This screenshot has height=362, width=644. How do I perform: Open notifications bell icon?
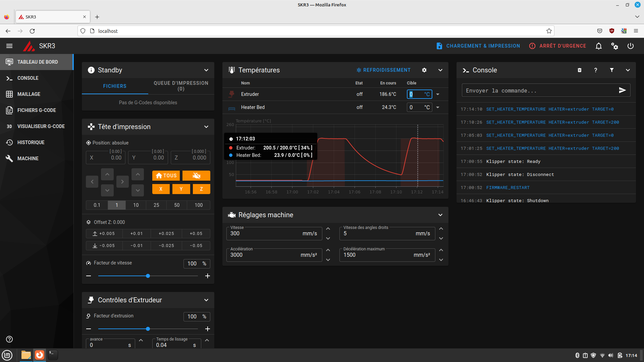598,46
